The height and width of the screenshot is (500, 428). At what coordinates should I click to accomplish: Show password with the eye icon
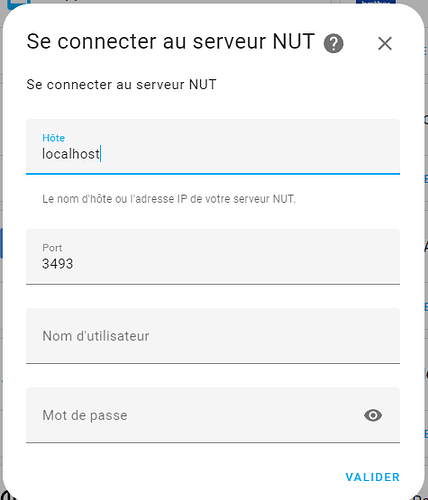[373, 415]
